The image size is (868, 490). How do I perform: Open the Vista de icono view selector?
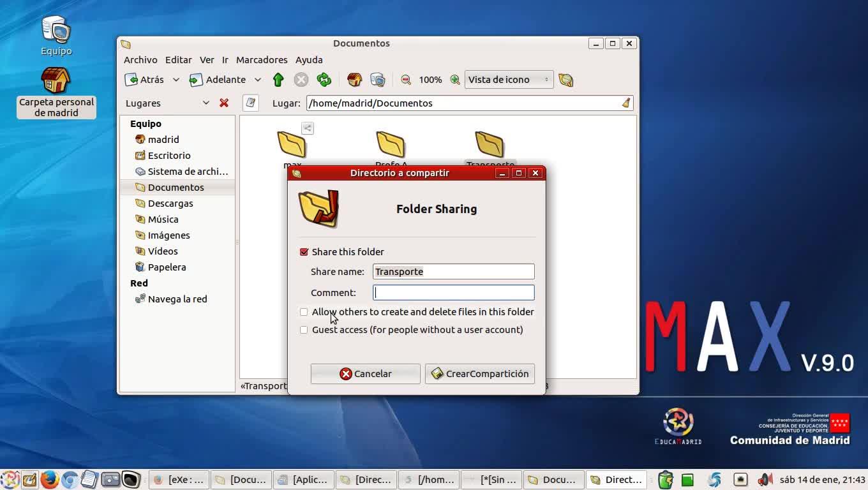coord(509,80)
